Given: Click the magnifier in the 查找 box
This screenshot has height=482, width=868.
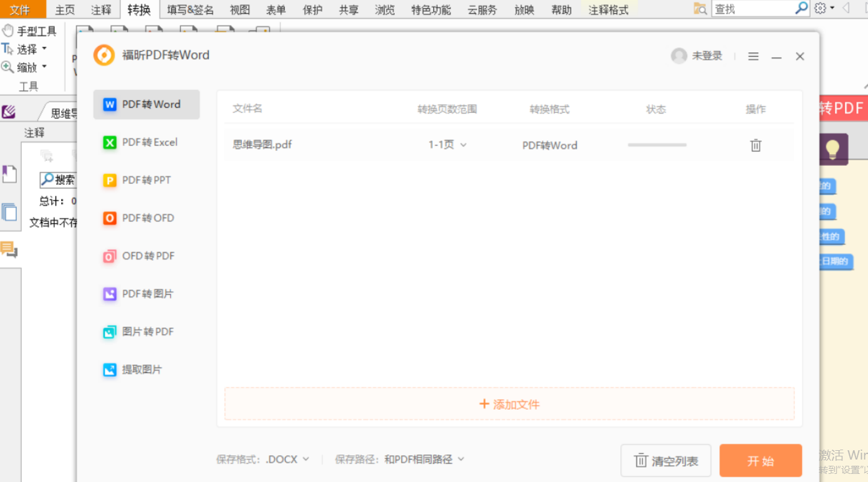Looking at the screenshot, I should [x=802, y=8].
